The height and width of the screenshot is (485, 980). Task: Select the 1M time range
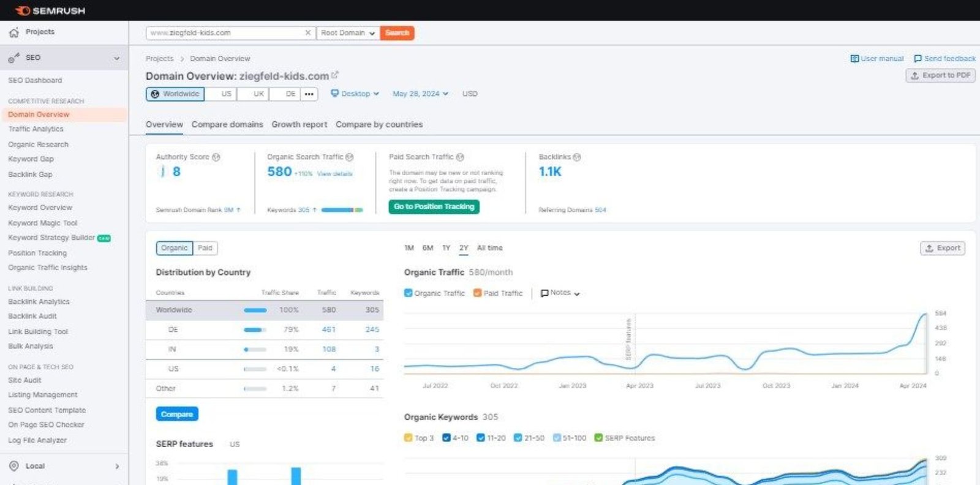point(409,248)
